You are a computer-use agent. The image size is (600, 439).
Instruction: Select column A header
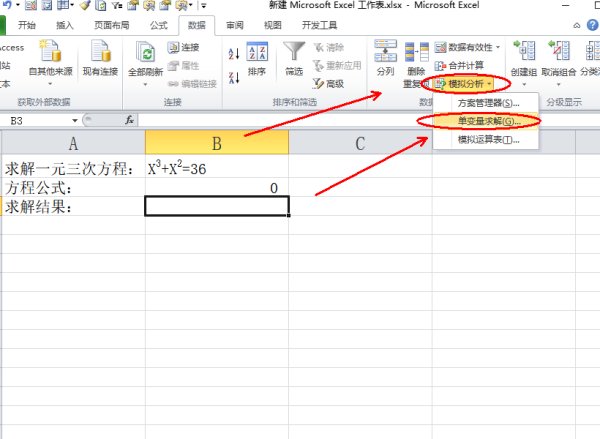(x=73, y=143)
